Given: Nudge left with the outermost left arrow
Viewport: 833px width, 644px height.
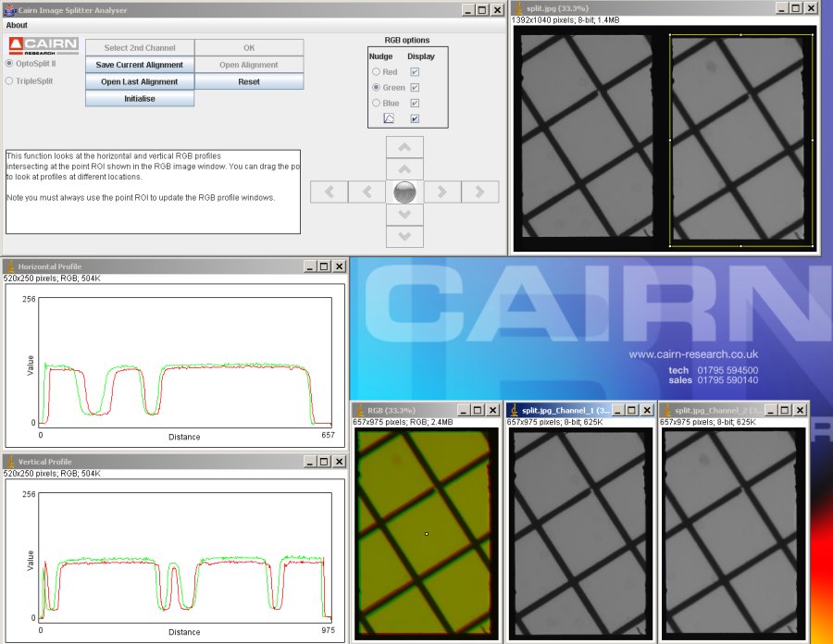Looking at the screenshot, I should [x=329, y=192].
